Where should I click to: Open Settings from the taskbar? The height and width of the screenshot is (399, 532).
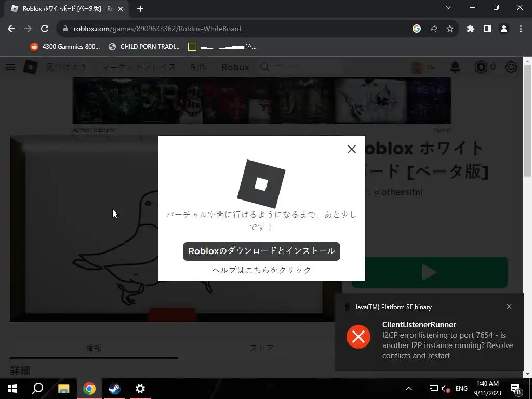pos(140,389)
